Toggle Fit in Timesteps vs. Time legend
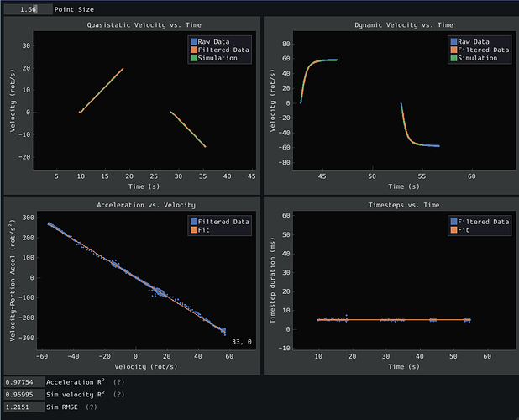This screenshot has height=420, width=519. pos(460,229)
